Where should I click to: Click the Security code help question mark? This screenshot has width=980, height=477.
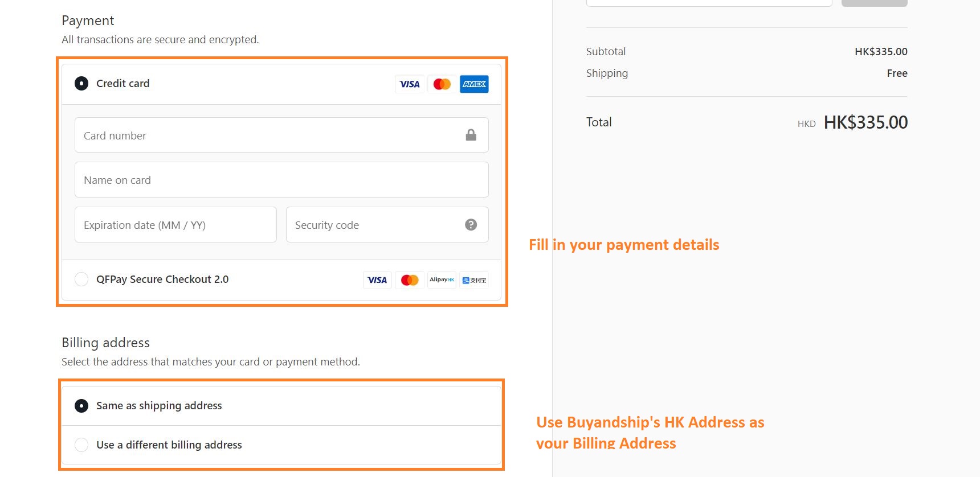pos(471,225)
